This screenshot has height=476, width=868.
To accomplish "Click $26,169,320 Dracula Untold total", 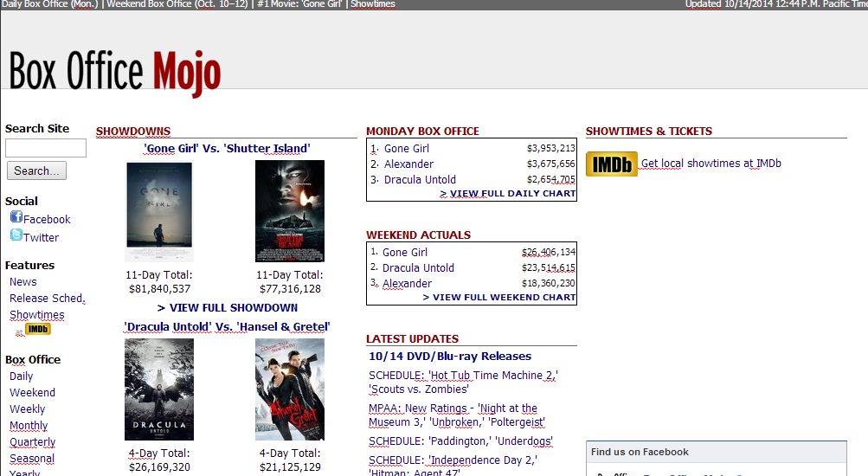I will click(159, 467).
